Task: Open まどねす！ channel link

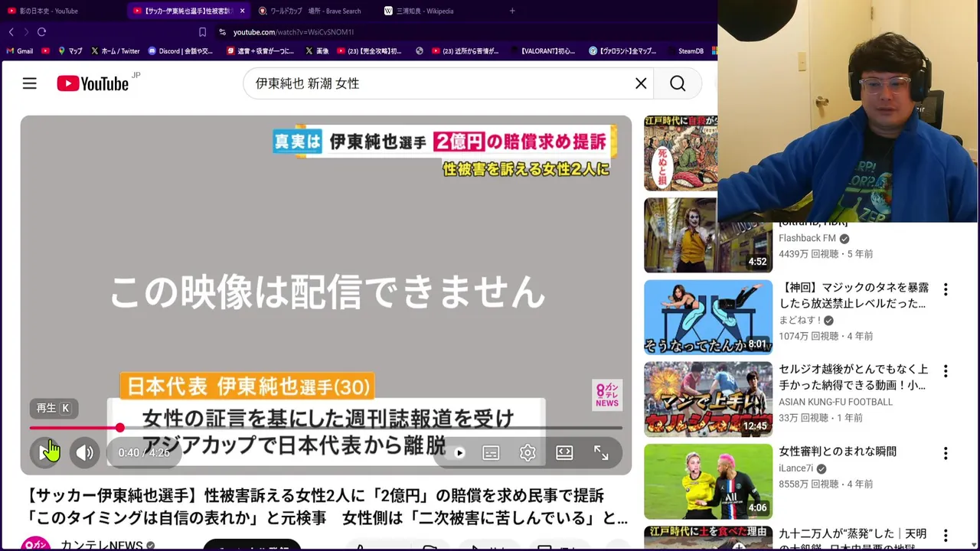Action: click(800, 320)
